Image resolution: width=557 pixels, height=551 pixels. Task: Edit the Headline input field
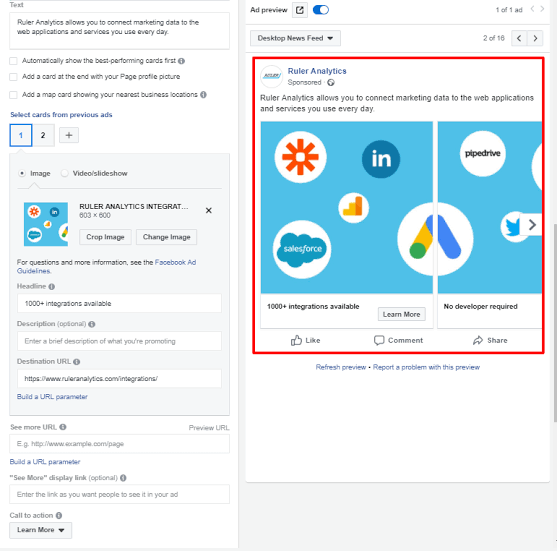point(119,303)
